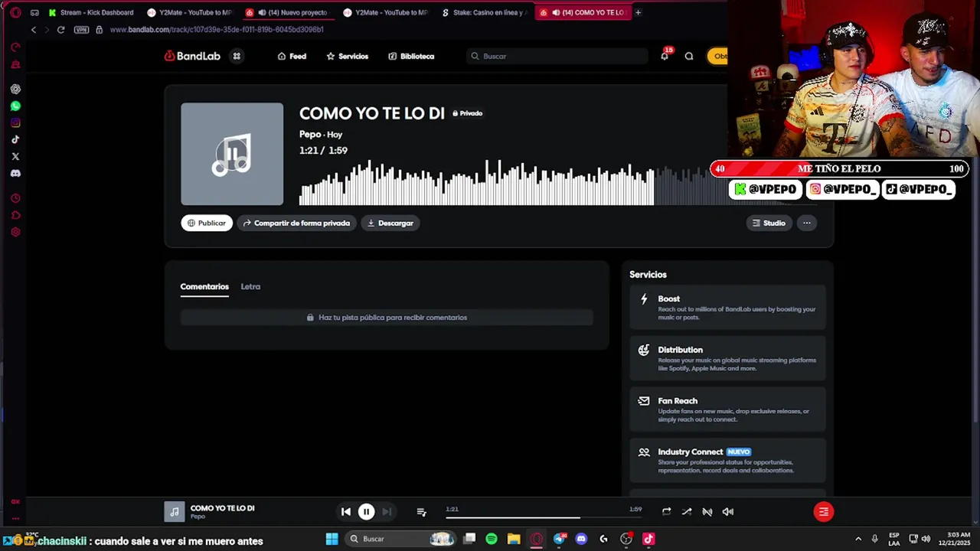The image size is (980, 551).
Task: Open the Biblioteca menu item
Action: 411,56
